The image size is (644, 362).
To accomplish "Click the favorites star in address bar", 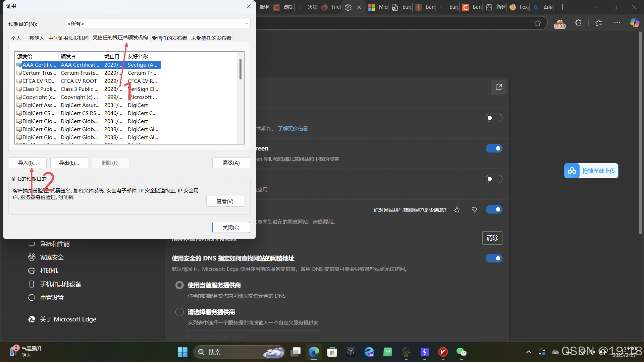I will tap(538, 23).
